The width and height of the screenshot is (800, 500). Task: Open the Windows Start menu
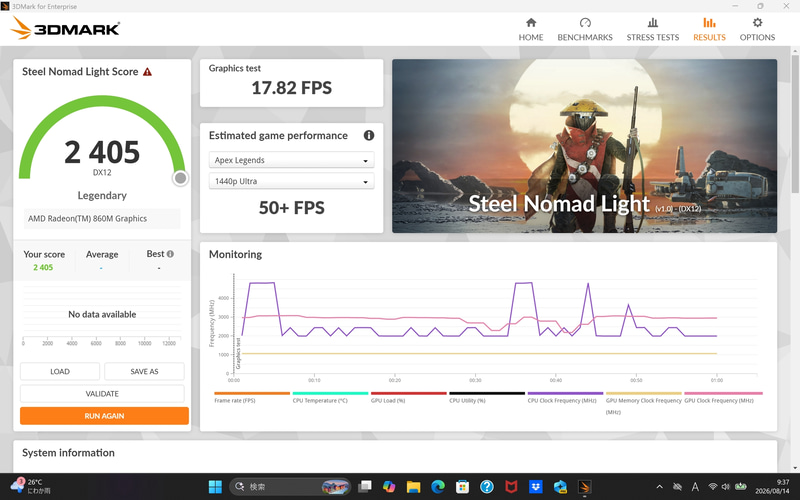click(x=215, y=487)
